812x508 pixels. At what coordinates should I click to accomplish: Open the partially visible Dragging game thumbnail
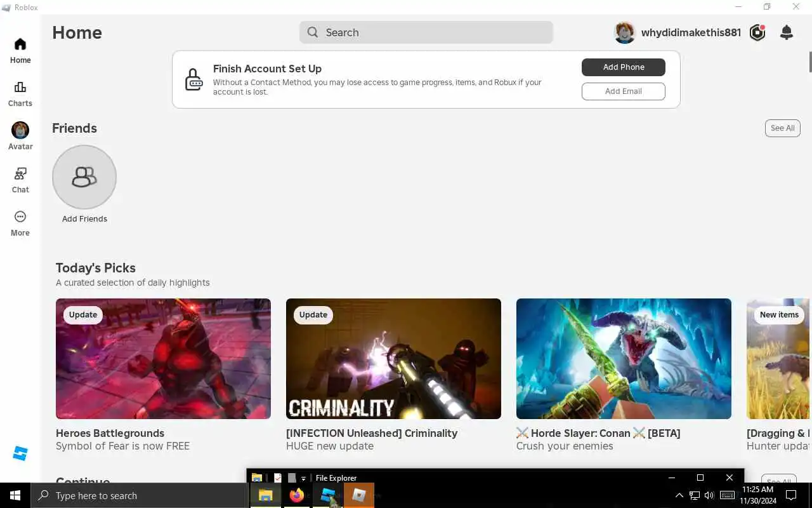(x=778, y=359)
